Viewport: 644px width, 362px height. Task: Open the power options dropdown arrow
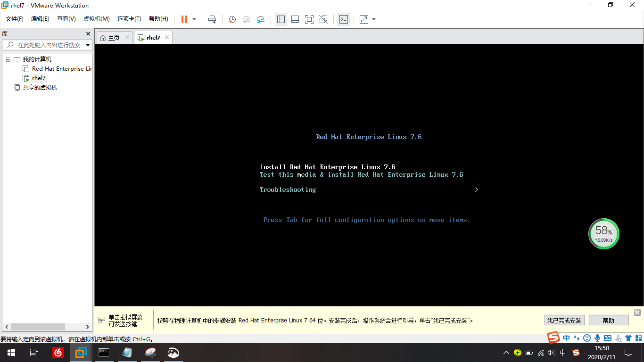tap(194, 19)
